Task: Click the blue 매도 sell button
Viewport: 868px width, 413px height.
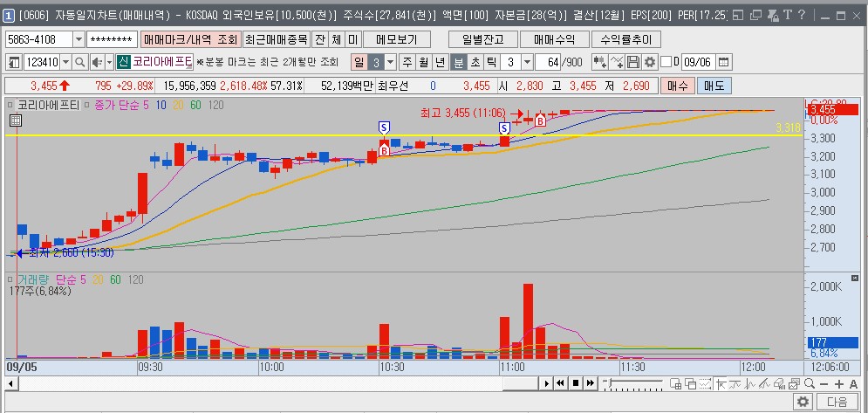Action: 714,86
